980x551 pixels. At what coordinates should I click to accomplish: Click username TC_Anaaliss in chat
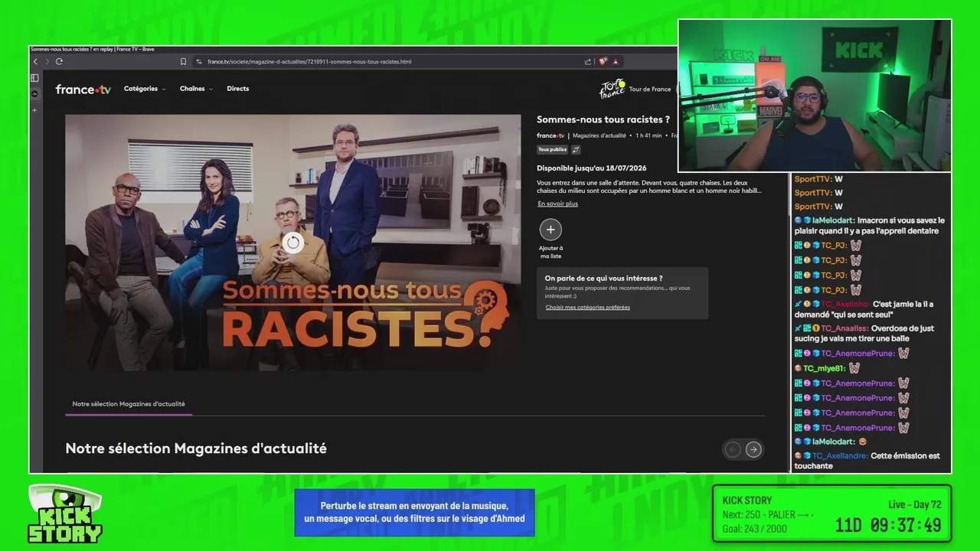pyautogui.click(x=844, y=328)
